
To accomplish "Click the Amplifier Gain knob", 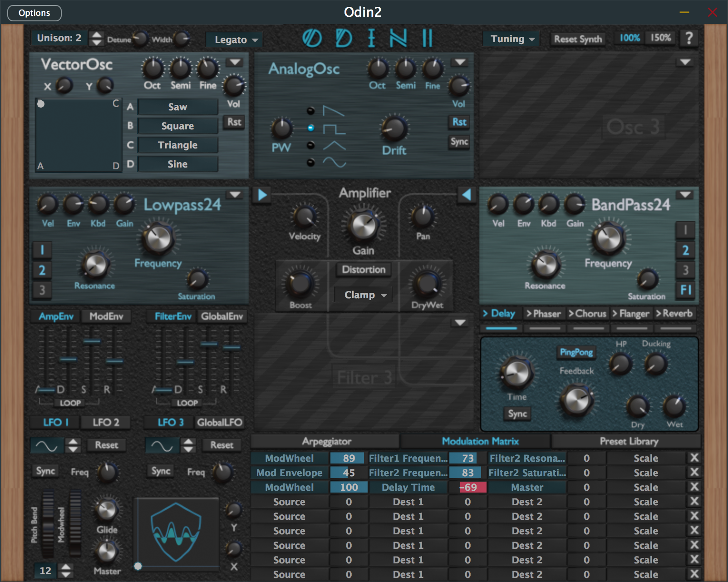I will tap(364, 226).
